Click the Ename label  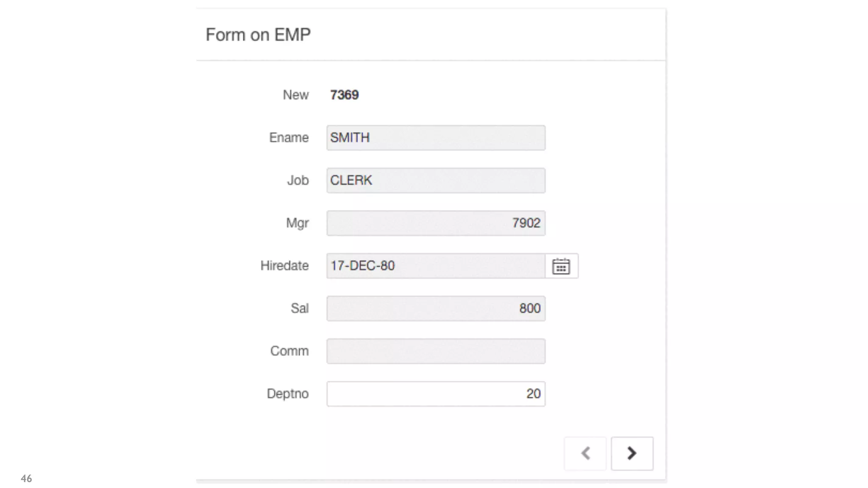point(289,138)
